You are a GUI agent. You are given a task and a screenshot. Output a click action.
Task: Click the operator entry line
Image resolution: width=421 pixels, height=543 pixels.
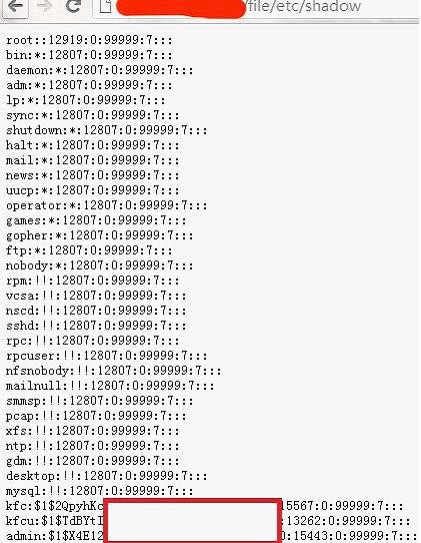(107, 206)
